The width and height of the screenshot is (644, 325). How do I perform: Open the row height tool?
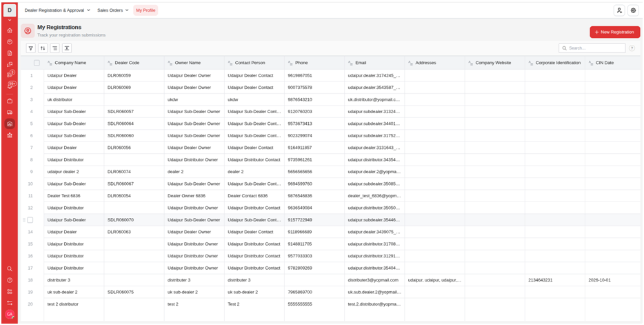coord(66,48)
